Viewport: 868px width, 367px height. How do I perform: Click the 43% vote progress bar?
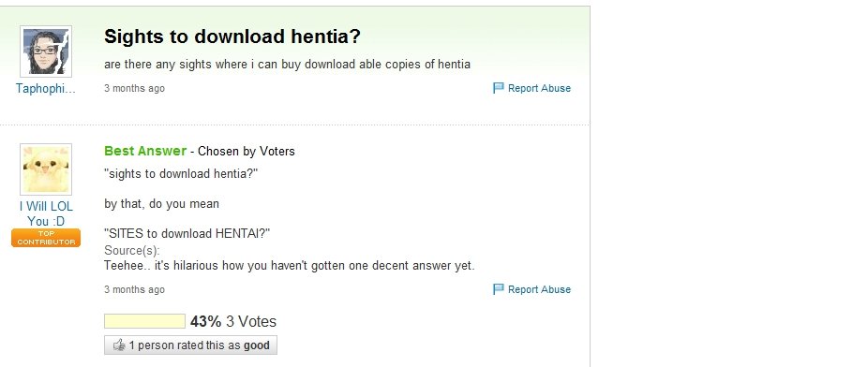[144, 321]
